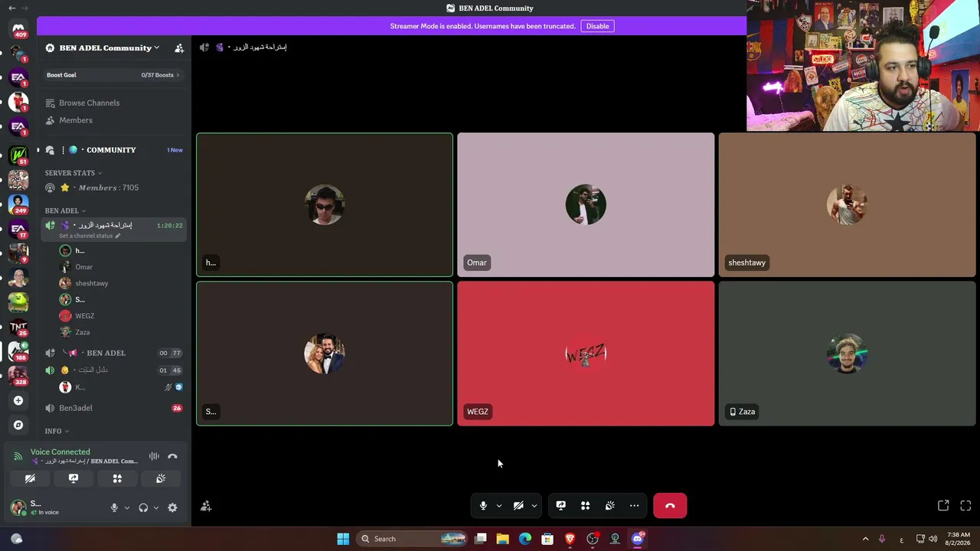Disconnect using the phone icon beside Voice Connected

pos(172,457)
